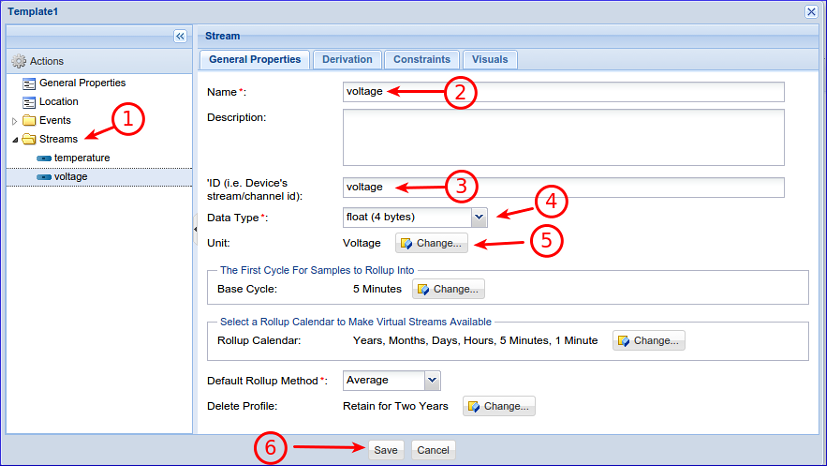Collapse the left panel with double-chevron icon
The width and height of the screenshot is (827, 466).
(180, 36)
